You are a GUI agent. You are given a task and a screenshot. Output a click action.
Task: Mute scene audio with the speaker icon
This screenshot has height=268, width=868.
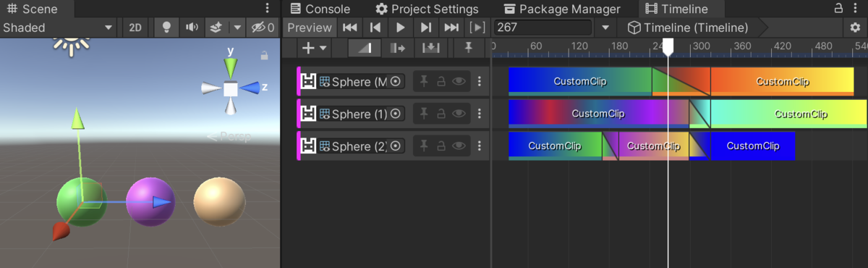191,28
